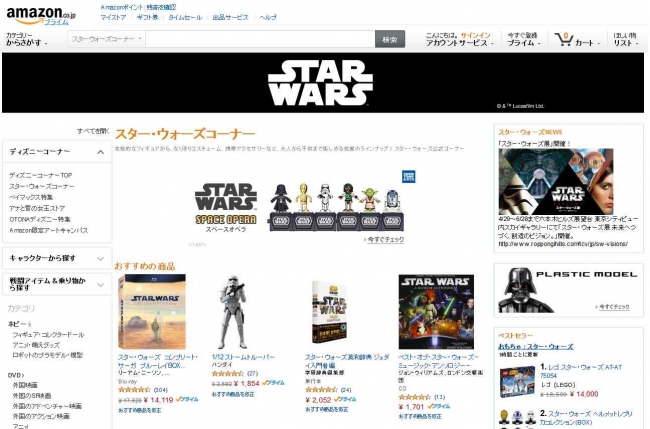Collapse the ディズニーコーナー sidebar section
The image size is (650, 429).
pos(100,152)
